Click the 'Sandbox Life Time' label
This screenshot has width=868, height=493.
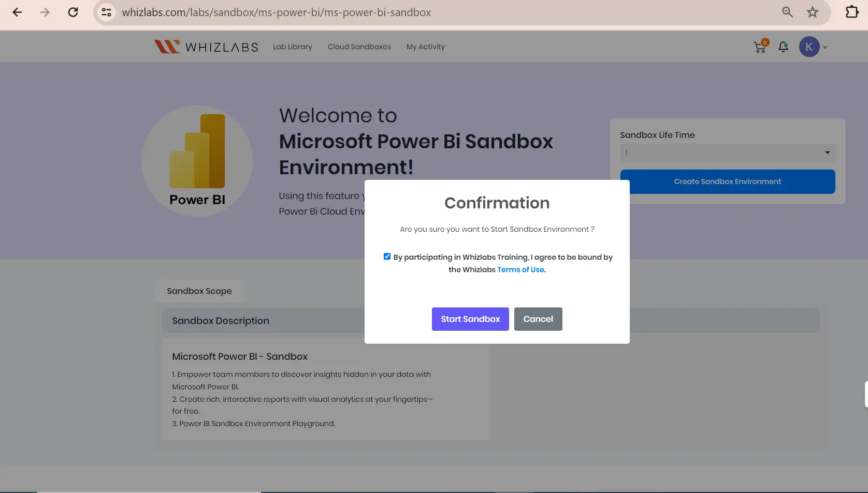657,135
